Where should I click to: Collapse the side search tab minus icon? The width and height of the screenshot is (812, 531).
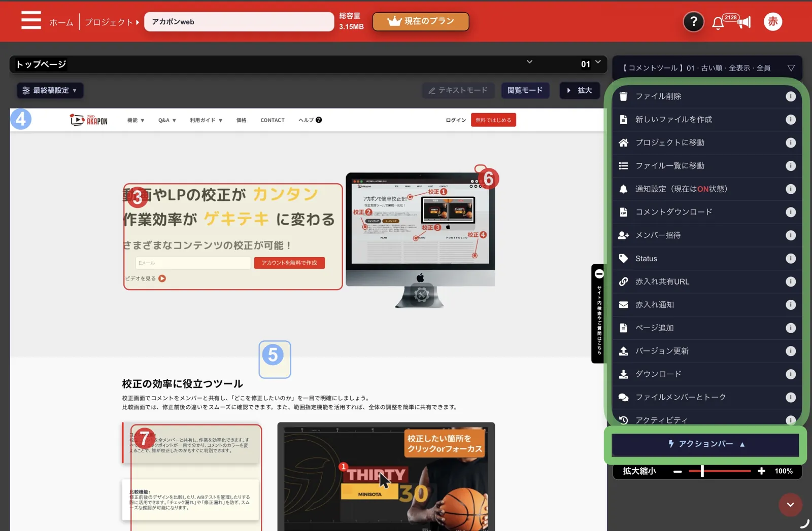click(x=599, y=274)
